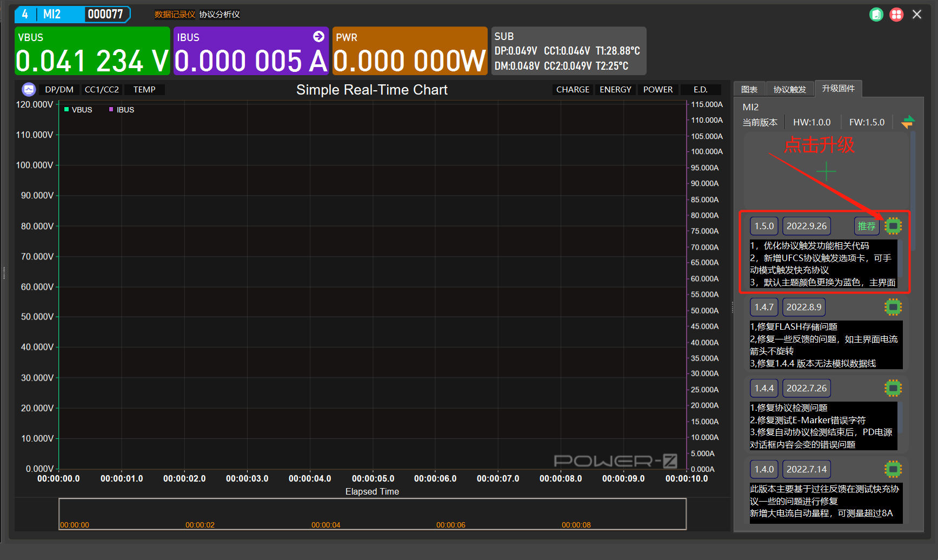Click the Elapsed Time axis label

(x=372, y=491)
